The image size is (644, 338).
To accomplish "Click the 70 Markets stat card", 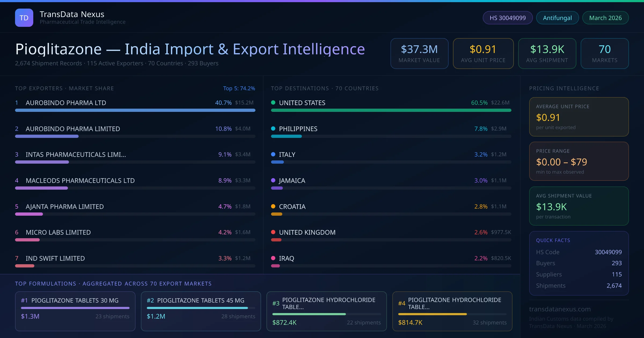I will tap(604, 53).
